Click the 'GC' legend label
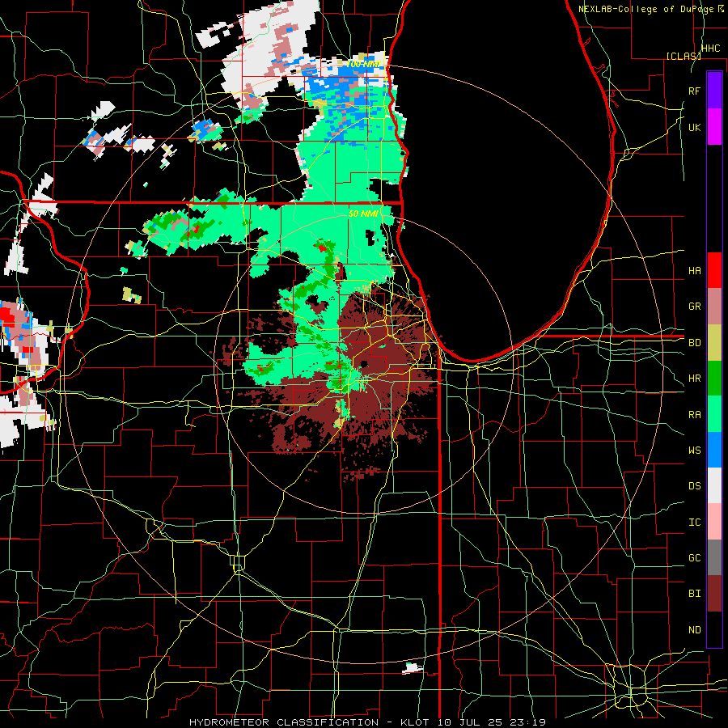 (695, 558)
